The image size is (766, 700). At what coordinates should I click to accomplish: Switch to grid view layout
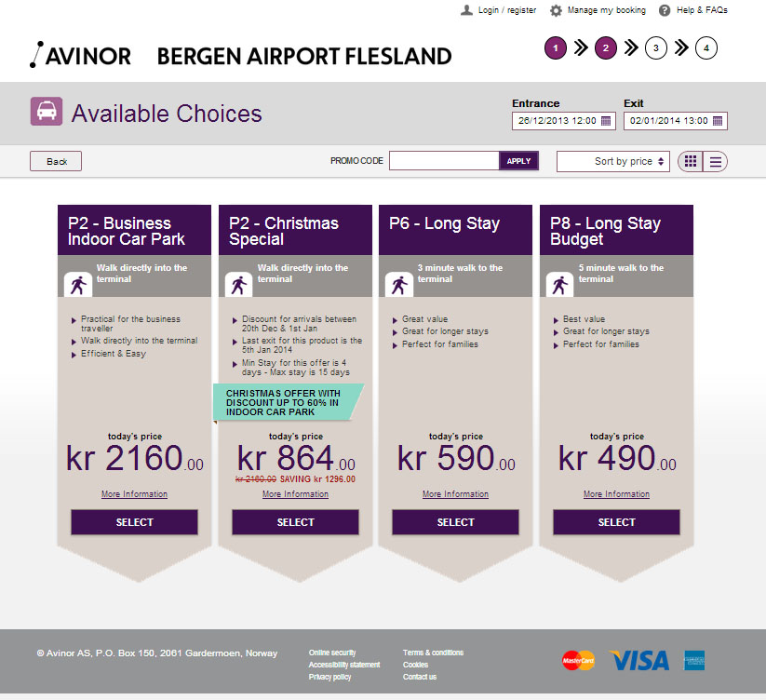(691, 161)
